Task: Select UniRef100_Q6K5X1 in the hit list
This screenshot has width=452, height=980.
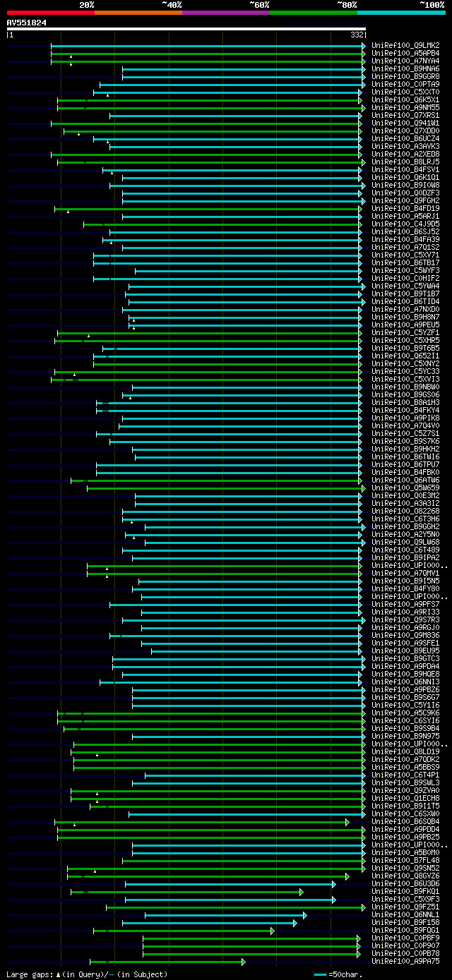Action: pos(405,99)
